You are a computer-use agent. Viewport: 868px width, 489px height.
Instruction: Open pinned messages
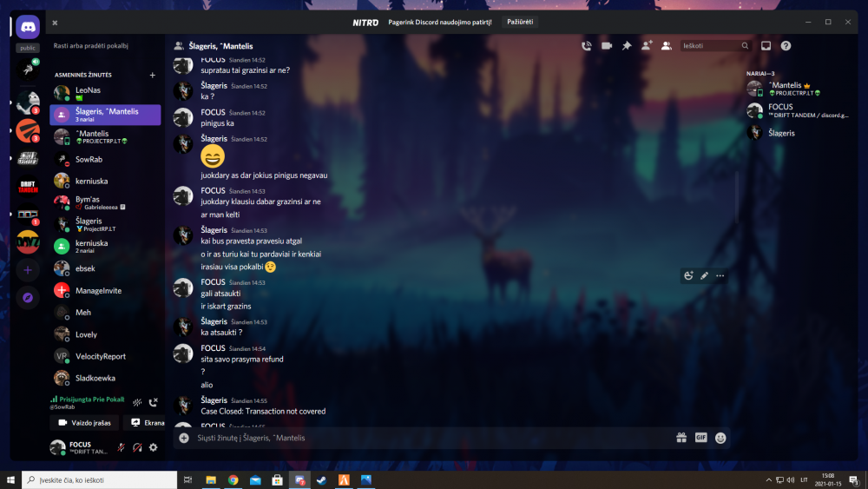point(627,45)
